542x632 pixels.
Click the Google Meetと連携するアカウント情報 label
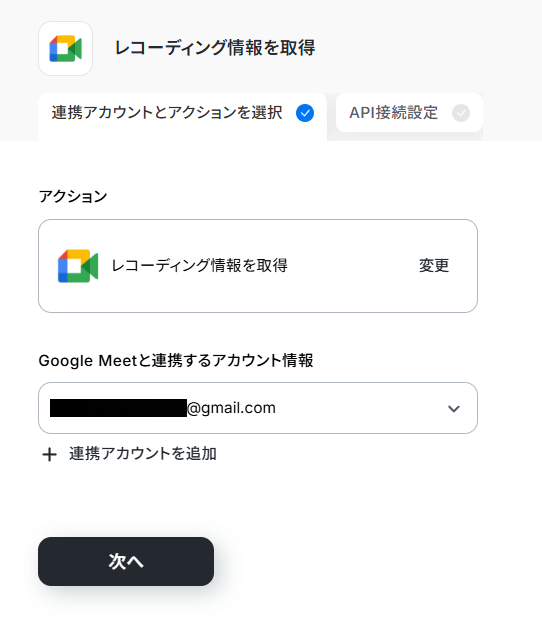tap(176, 360)
